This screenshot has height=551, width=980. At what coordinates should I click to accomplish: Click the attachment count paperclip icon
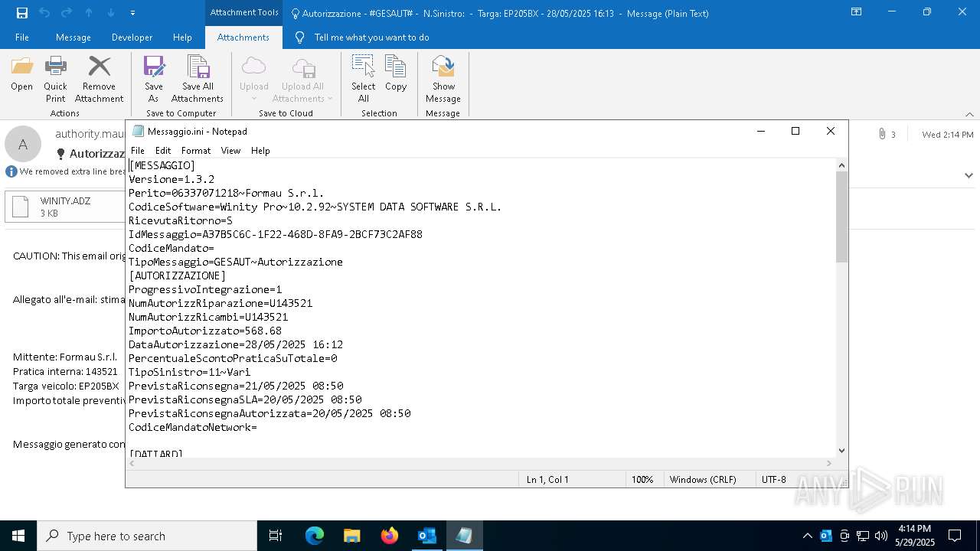click(x=882, y=135)
